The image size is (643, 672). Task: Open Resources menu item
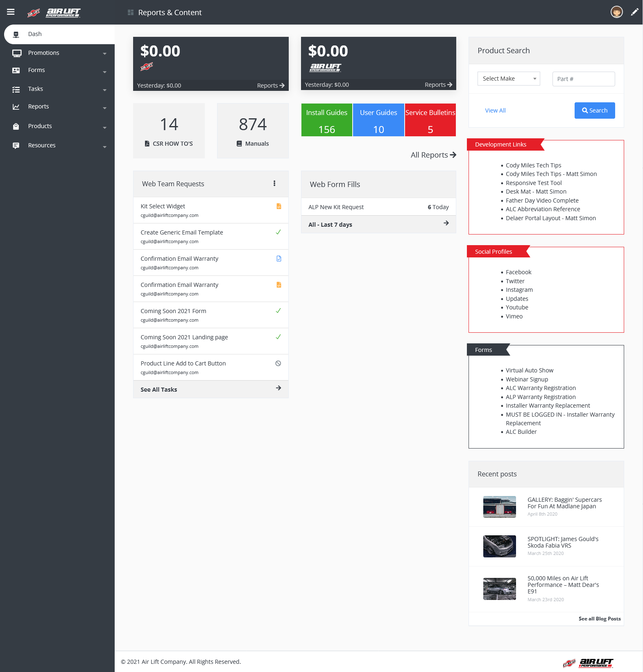[42, 145]
